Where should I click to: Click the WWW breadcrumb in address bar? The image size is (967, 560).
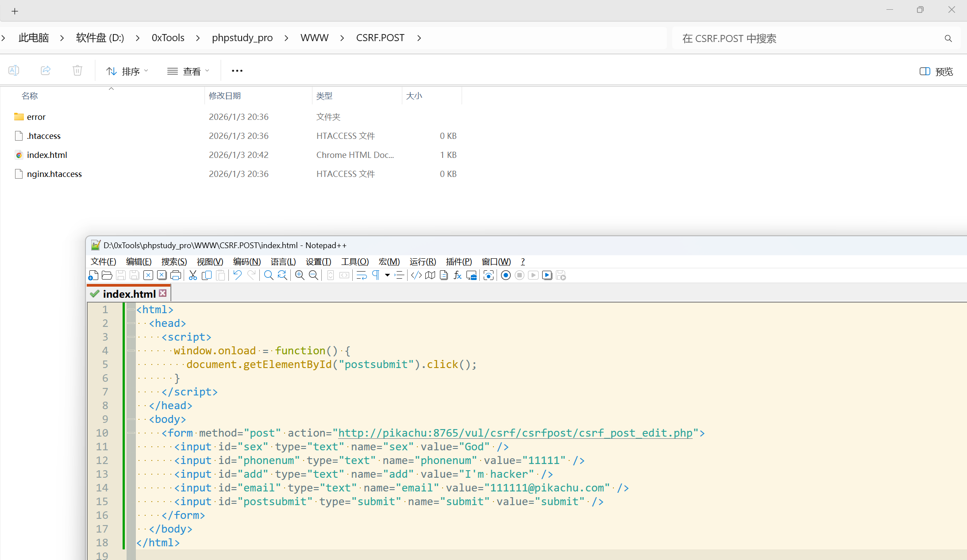(x=314, y=38)
